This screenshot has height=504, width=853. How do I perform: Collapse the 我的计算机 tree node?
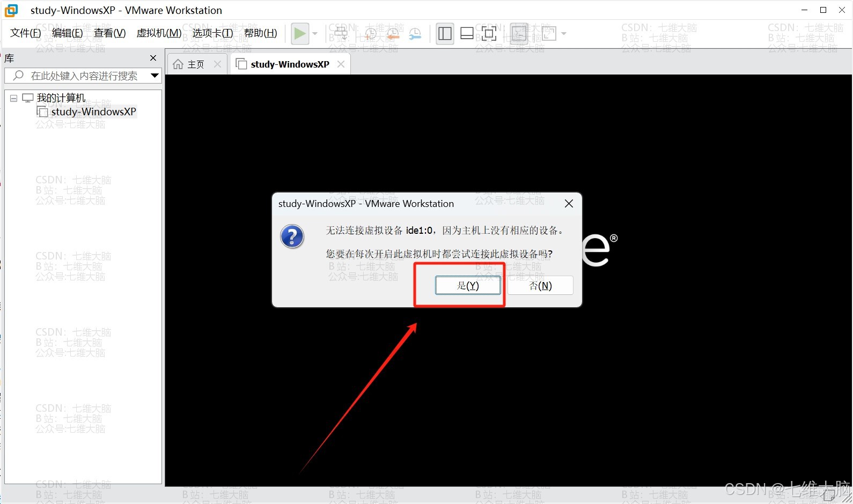click(14, 98)
